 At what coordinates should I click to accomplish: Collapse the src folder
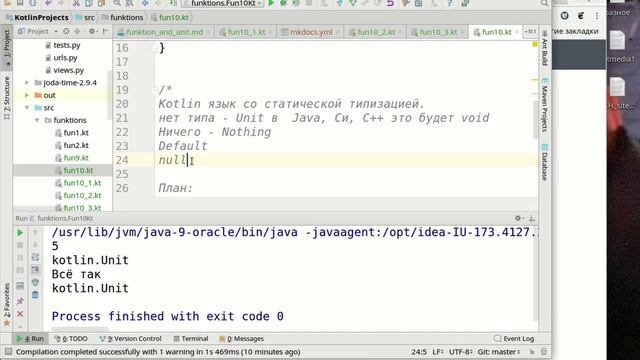point(27,108)
